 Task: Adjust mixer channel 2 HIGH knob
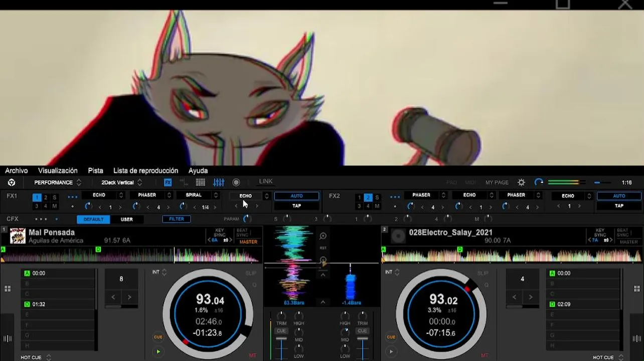point(345,316)
